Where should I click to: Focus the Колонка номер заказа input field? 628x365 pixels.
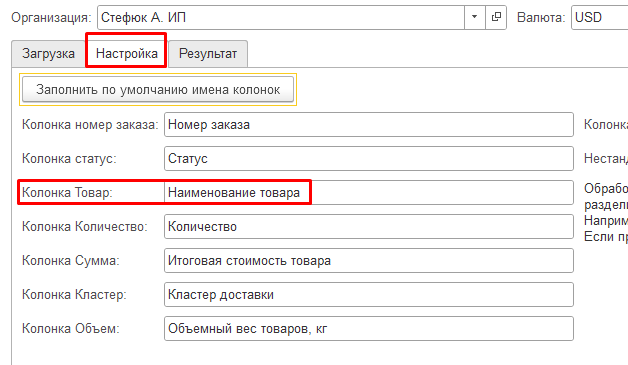tap(368, 125)
